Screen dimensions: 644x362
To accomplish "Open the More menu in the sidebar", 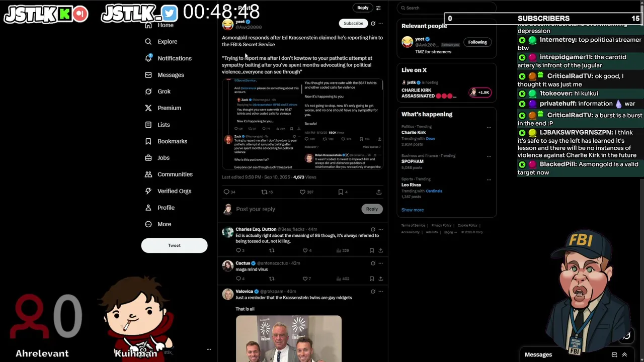I will pos(158,224).
